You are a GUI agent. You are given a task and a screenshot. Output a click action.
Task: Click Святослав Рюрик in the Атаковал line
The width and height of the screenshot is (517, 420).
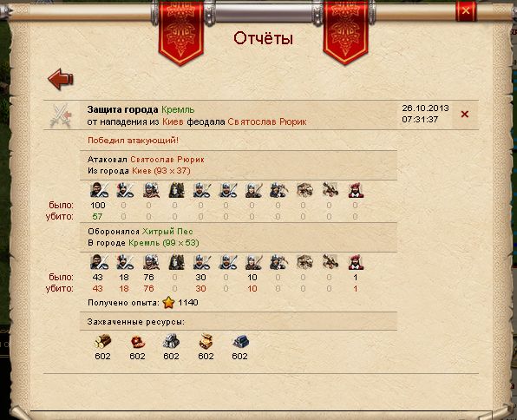167,160
